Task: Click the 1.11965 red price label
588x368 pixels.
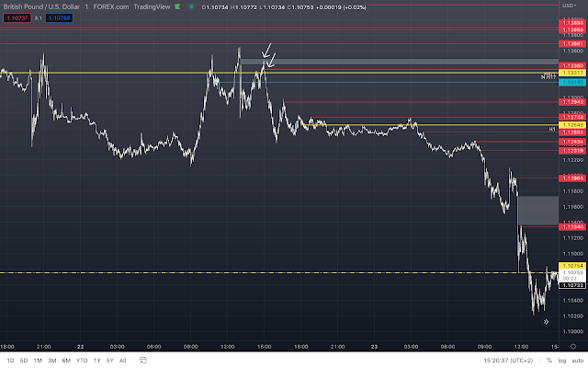Action: (572, 178)
